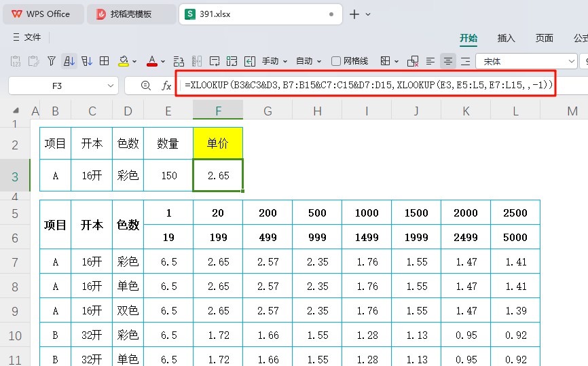
Task: Click the zoom magnifier icon near formula bar
Action: 145,86
